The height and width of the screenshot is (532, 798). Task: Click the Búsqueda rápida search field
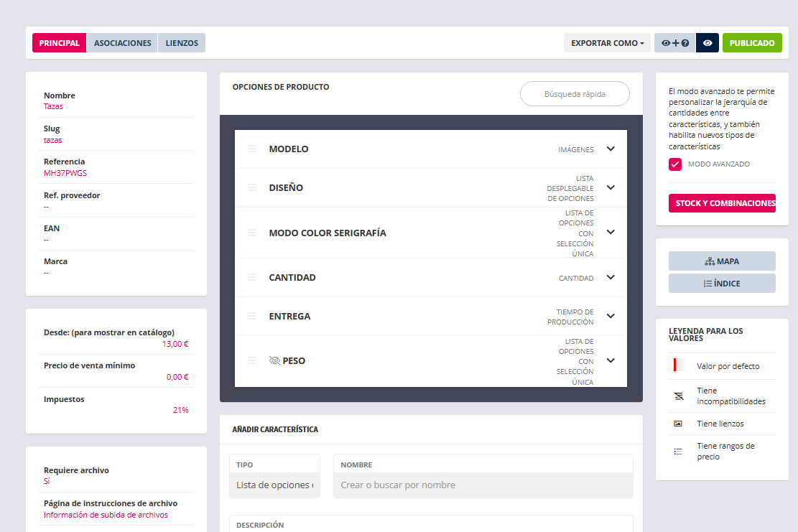pyautogui.click(x=575, y=94)
